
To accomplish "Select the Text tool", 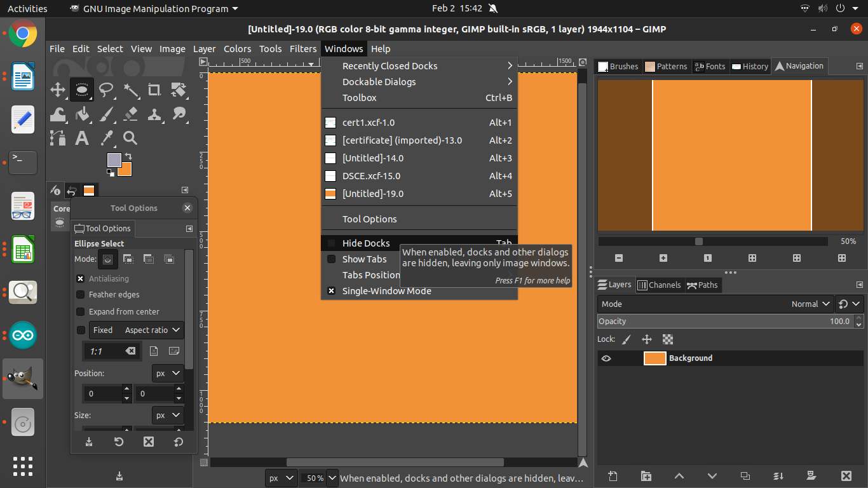I will point(82,138).
